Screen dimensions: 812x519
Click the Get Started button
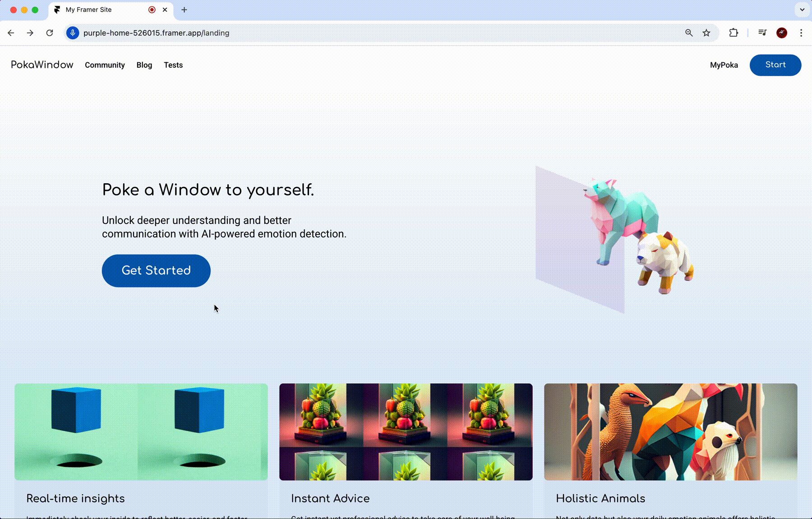click(x=156, y=271)
